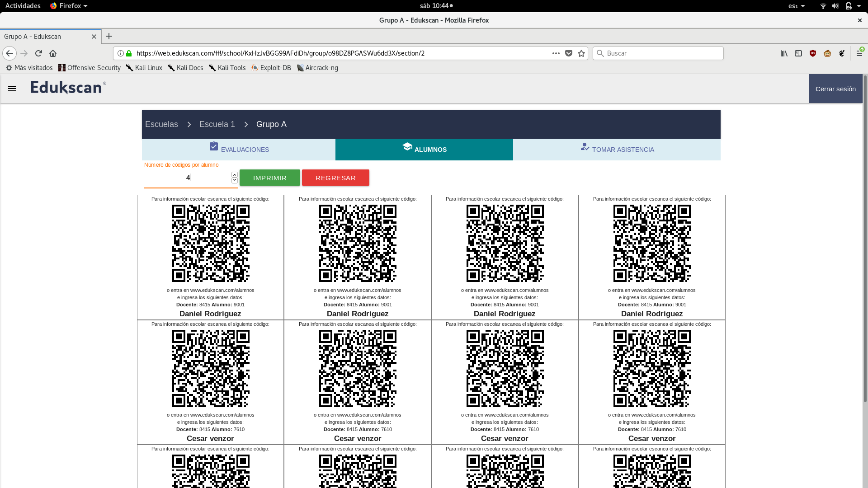Expand the system menu arrow
Screen dimensions: 868x488
(859, 6)
